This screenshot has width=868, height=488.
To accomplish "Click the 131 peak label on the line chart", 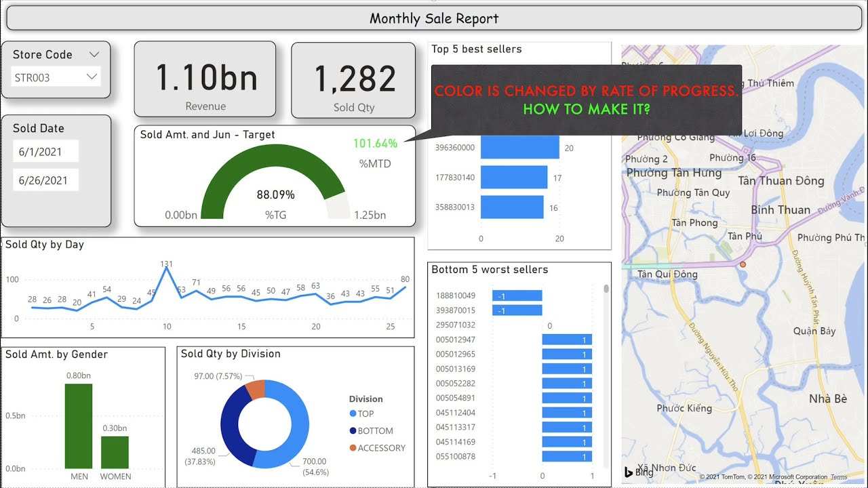I will pos(167,263).
